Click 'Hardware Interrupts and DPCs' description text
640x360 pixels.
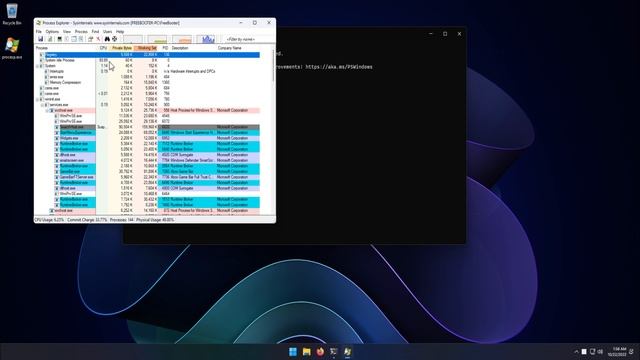tap(194, 71)
